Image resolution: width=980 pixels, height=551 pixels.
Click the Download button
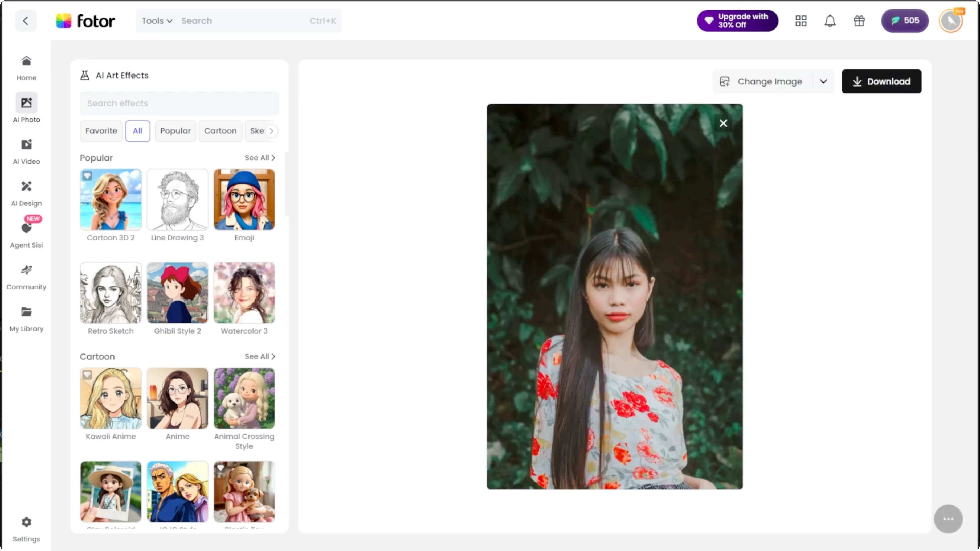coord(881,81)
